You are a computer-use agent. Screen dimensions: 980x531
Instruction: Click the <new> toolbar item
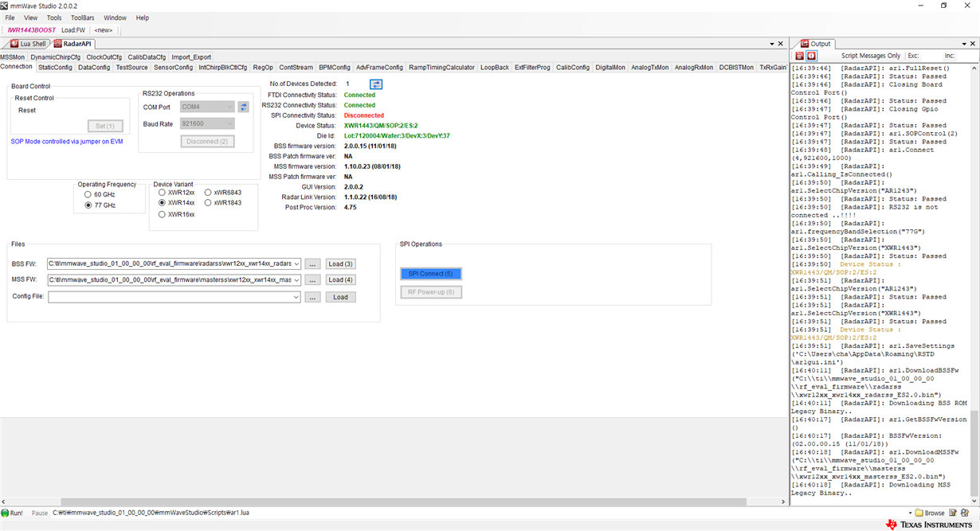[x=104, y=30]
